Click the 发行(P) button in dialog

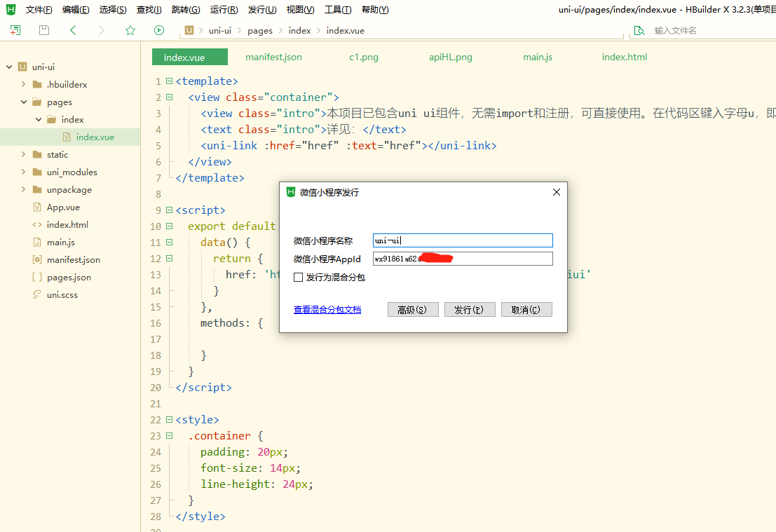tap(470, 310)
